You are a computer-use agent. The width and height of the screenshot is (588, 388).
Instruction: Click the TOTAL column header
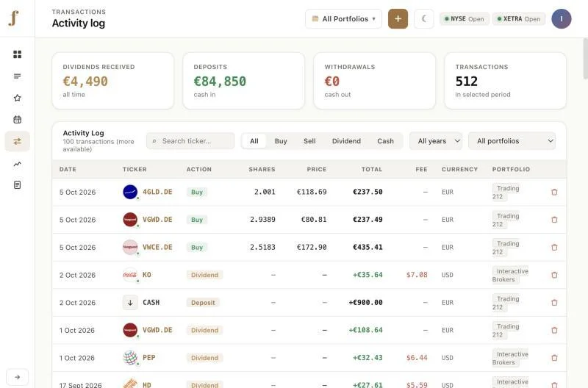372,169
